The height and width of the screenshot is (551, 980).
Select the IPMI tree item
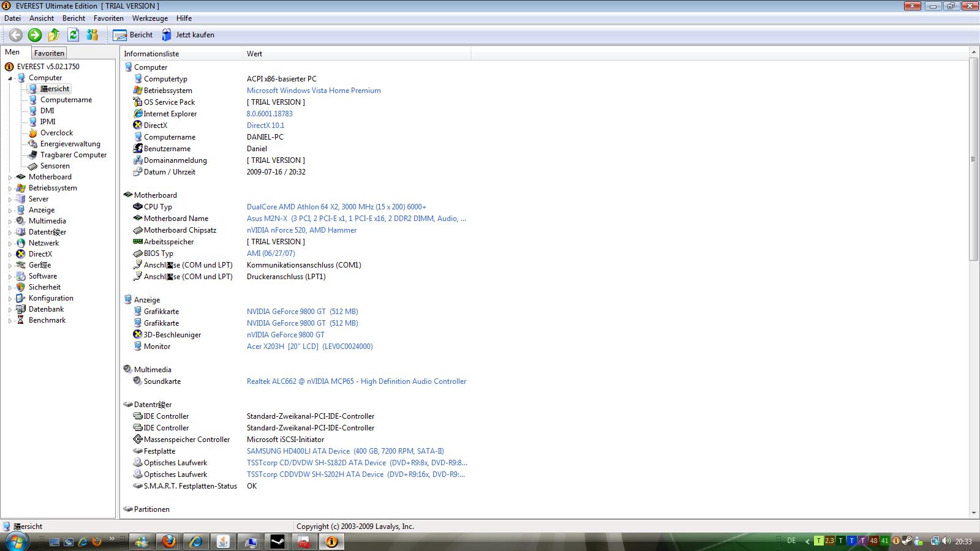48,122
